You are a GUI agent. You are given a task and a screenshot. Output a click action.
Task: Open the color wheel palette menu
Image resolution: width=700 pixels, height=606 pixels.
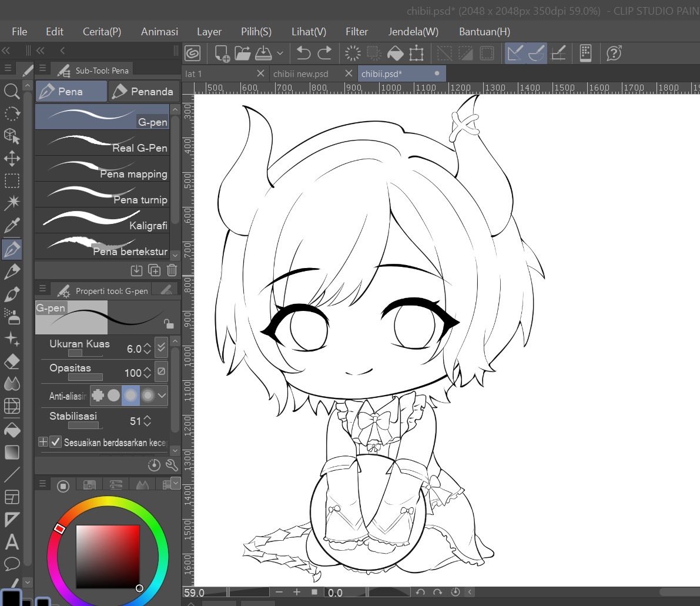[x=42, y=484]
